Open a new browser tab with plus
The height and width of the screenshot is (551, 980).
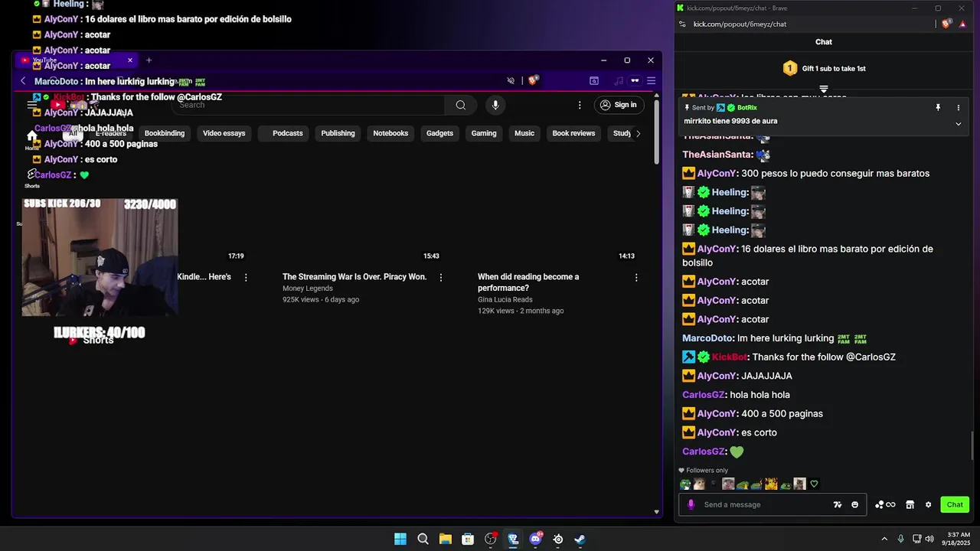[x=149, y=60]
